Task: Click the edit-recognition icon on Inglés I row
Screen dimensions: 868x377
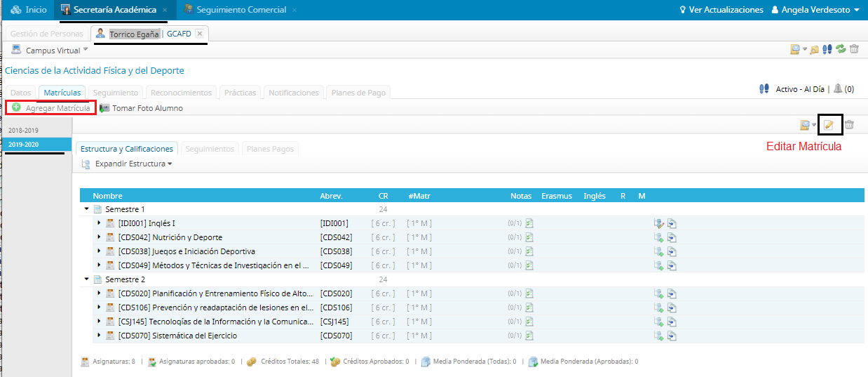Action: [658, 223]
